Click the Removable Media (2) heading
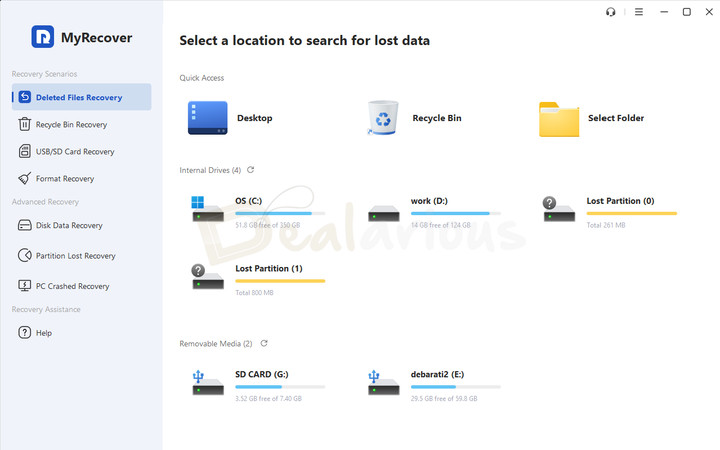The width and height of the screenshot is (720, 450). 216,344
